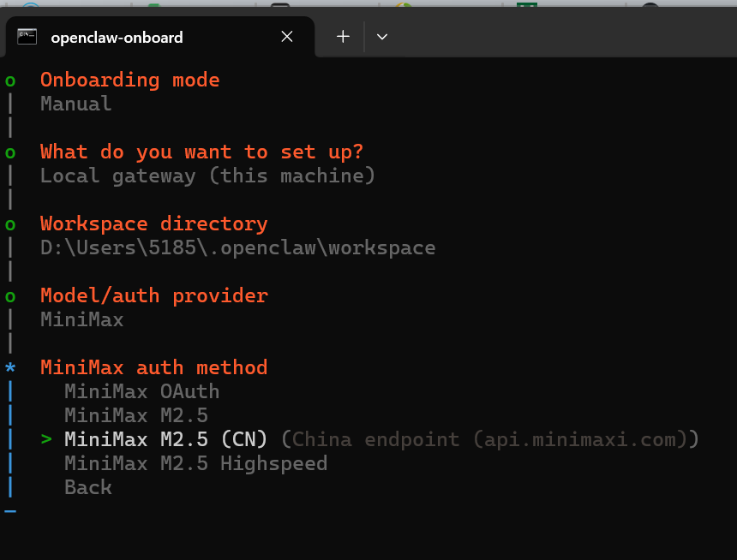Open a new terminal tab with plus
This screenshot has width=737, height=560.
[343, 37]
